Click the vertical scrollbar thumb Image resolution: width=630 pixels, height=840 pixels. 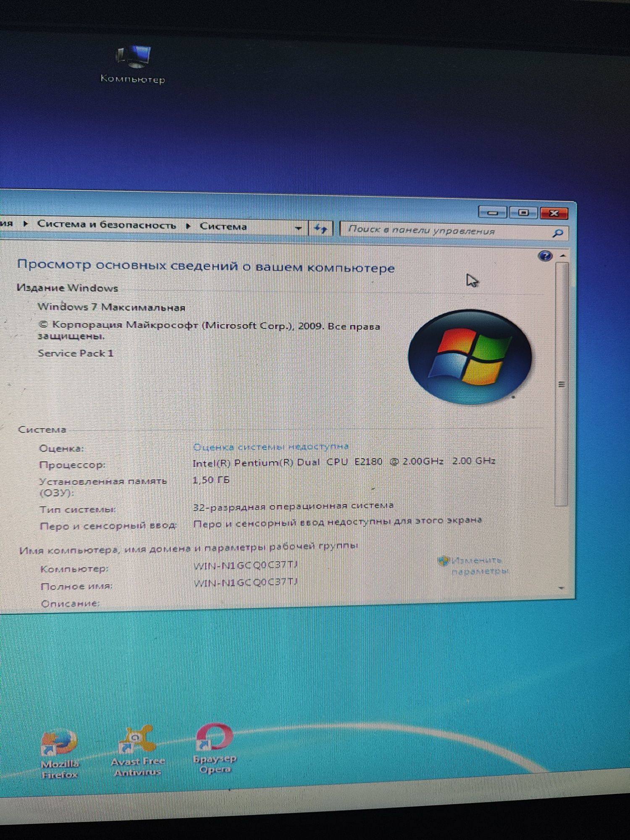561,384
